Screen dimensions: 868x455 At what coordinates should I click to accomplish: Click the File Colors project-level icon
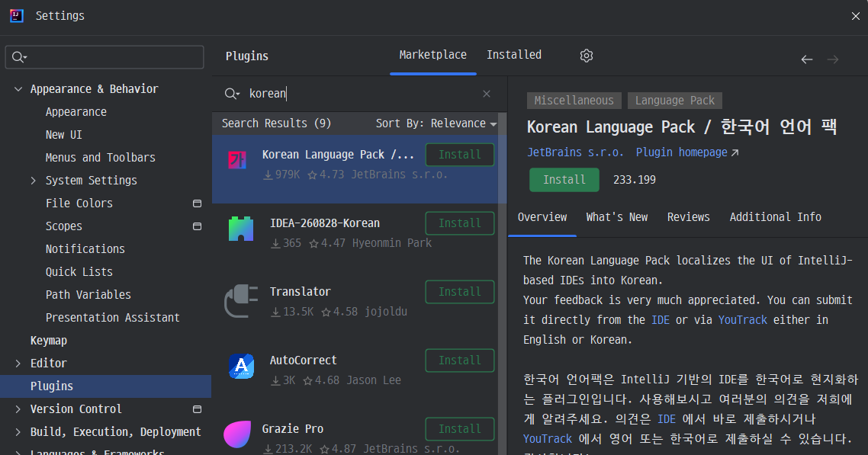(197, 203)
